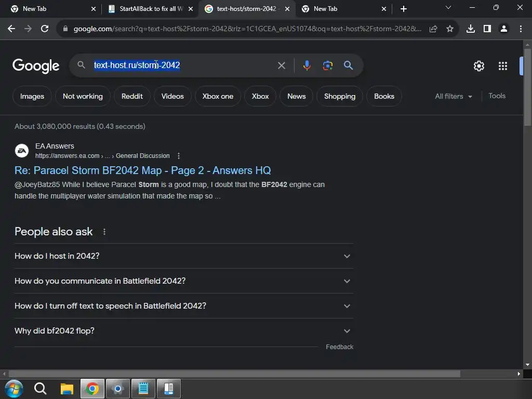Share this page icon in address bar
The width and height of the screenshot is (532, 399).
[433, 29]
